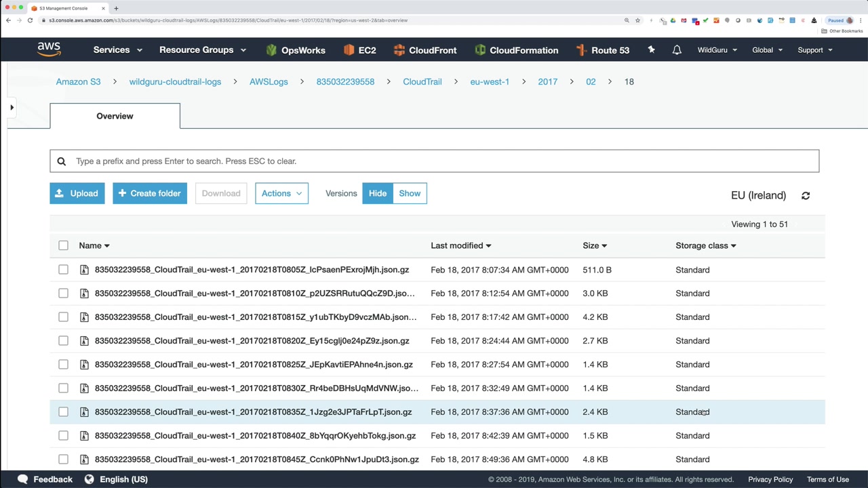868x488 pixels.
Task: Click the Upload button
Action: coord(77,193)
